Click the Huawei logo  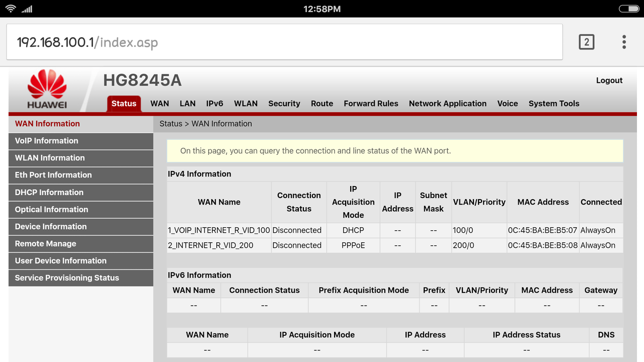pos(47,89)
